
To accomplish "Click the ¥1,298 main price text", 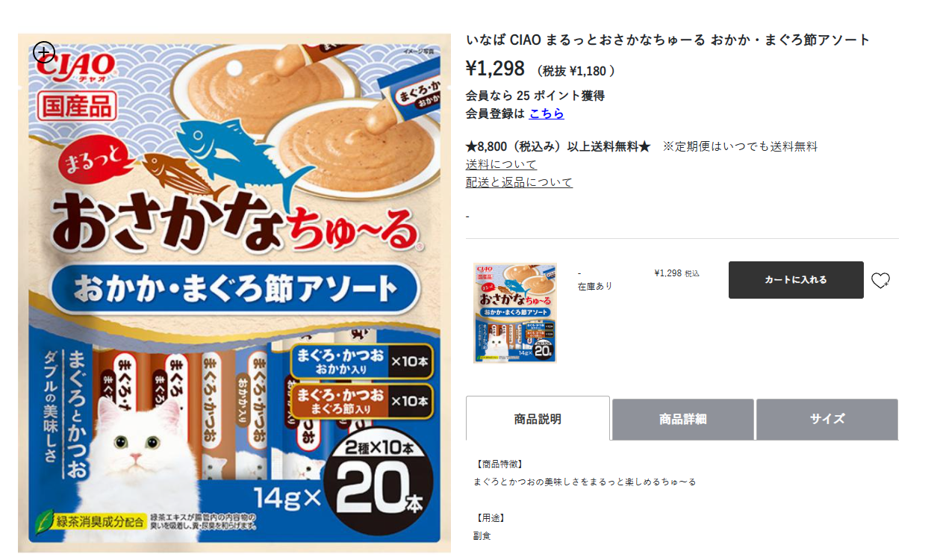I will pyautogui.click(x=495, y=69).
